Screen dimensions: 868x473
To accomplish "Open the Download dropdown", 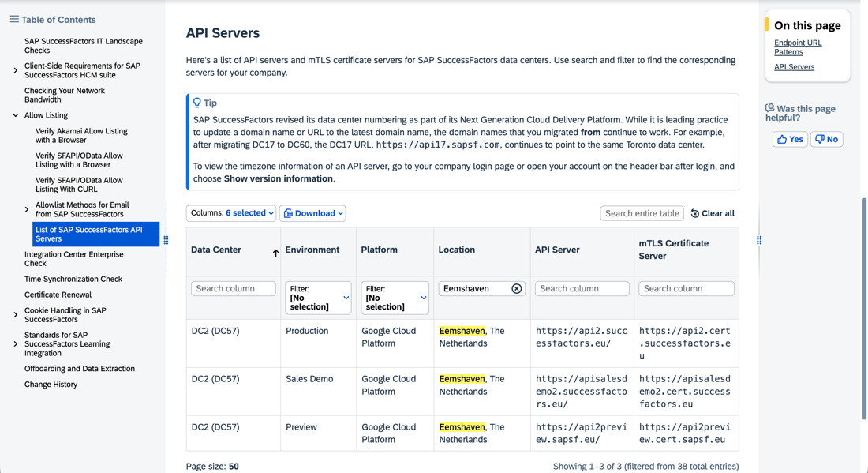I will [x=312, y=213].
